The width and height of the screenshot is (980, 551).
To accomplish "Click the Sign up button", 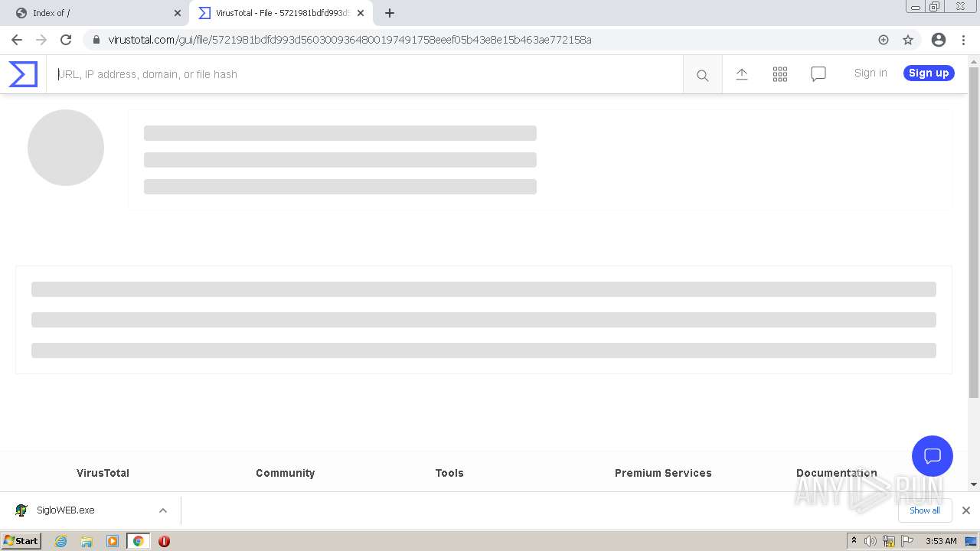I will tap(929, 73).
